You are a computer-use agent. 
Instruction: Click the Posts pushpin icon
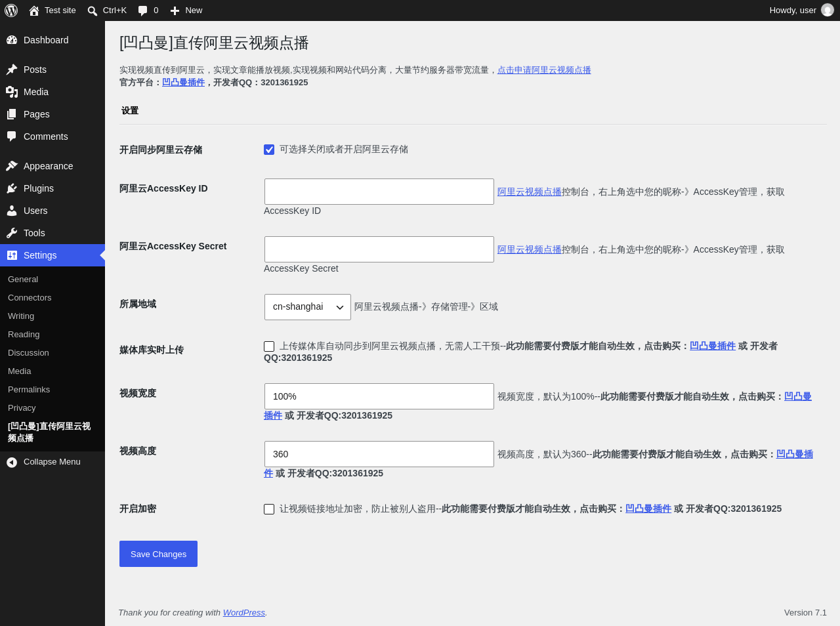[x=12, y=70]
